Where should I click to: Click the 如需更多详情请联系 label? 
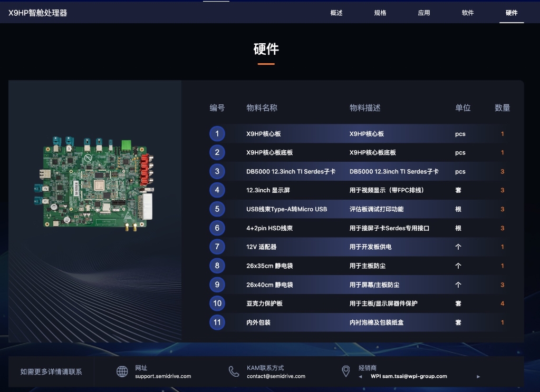pyautogui.click(x=51, y=371)
